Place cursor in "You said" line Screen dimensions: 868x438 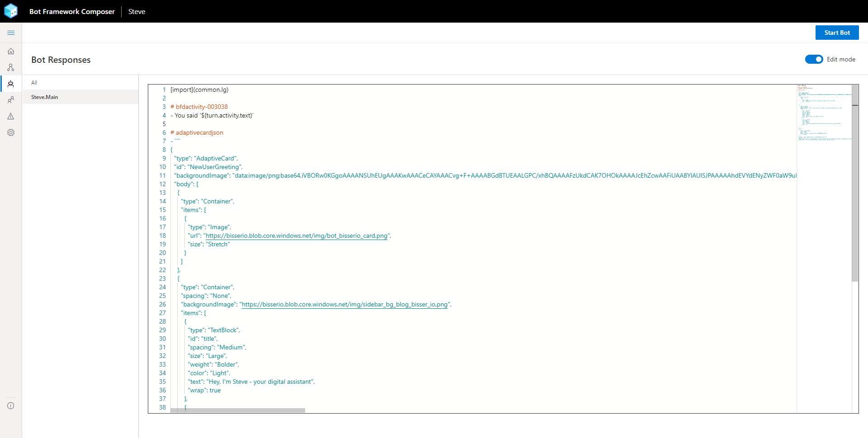coord(212,115)
